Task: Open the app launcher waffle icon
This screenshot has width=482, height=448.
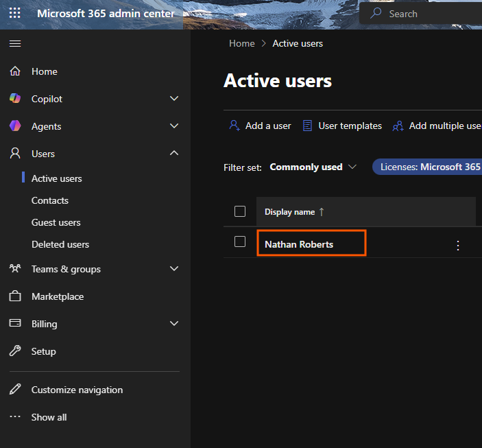Action: tap(15, 13)
